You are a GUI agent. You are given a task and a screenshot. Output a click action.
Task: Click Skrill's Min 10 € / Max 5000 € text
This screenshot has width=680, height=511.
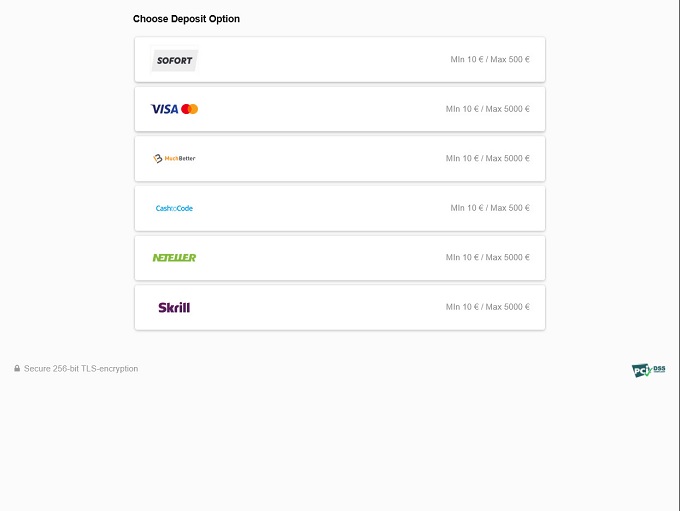pos(488,307)
